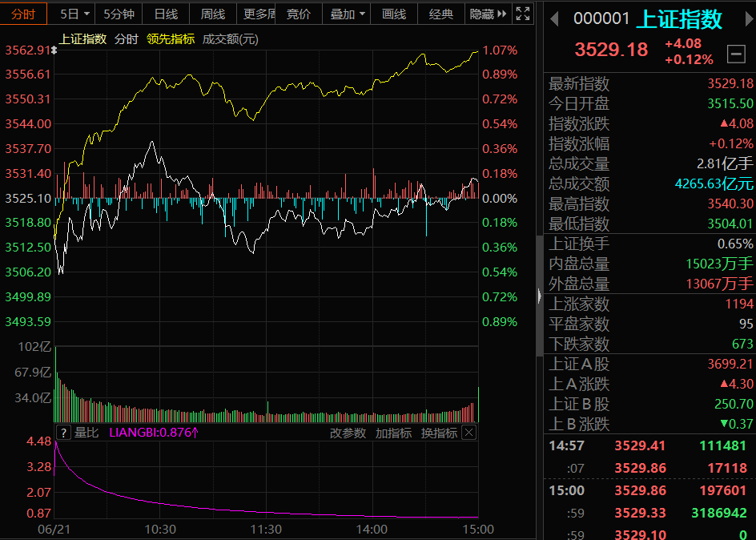756x540 pixels.
Task: Click stock code 000001
Action: coord(601,18)
